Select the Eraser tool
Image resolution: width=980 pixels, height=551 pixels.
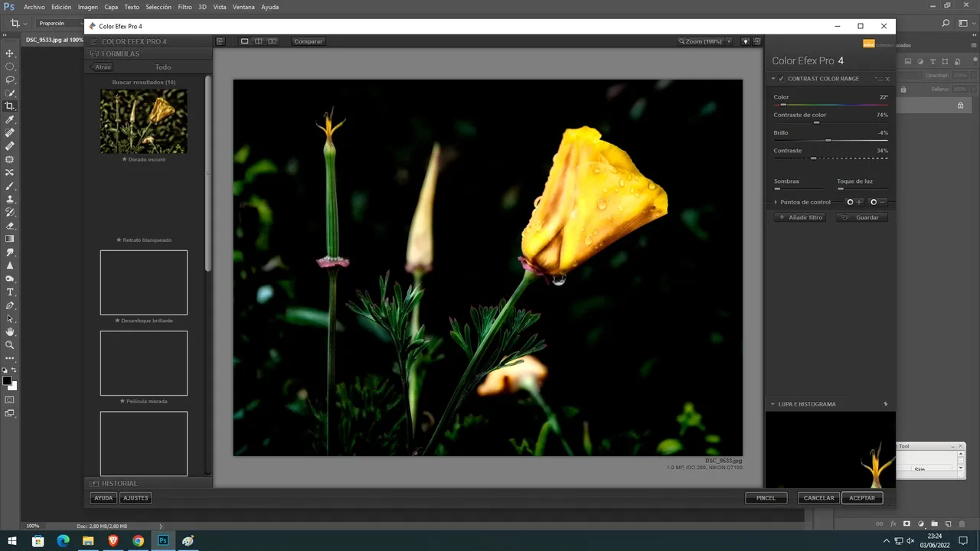click(x=10, y=226)
